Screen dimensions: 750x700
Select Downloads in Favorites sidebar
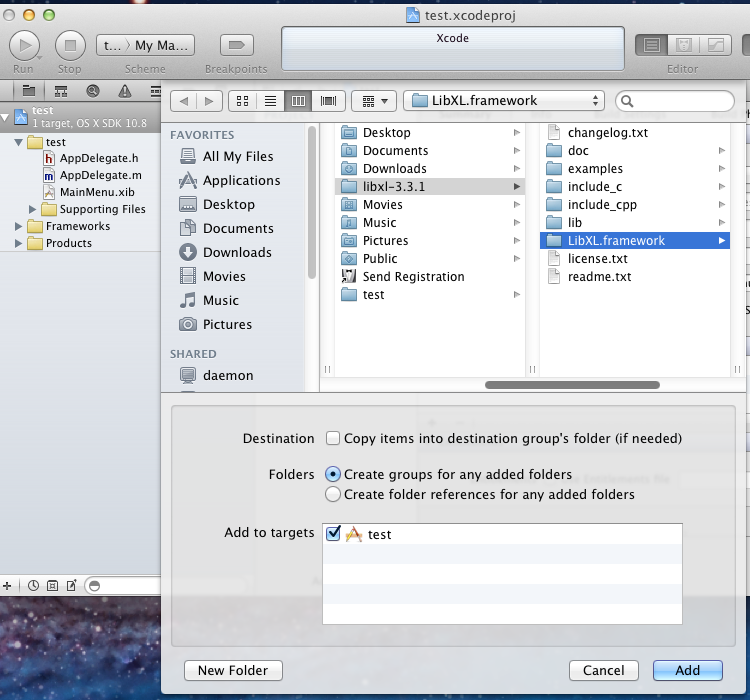226,252
